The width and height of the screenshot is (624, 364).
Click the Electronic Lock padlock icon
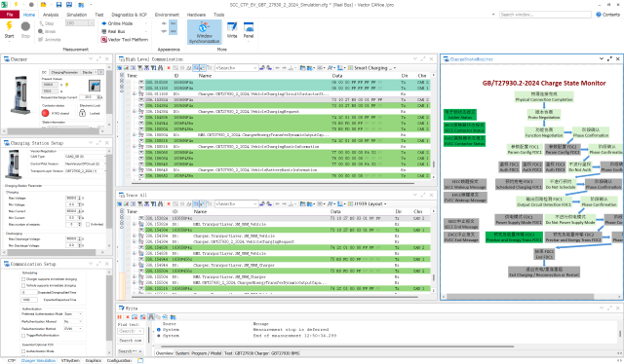[x=82, y=113]
